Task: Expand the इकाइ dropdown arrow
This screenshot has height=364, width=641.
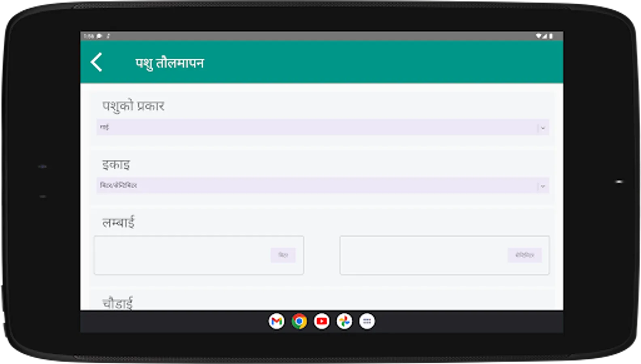Action: pos(543,186)
